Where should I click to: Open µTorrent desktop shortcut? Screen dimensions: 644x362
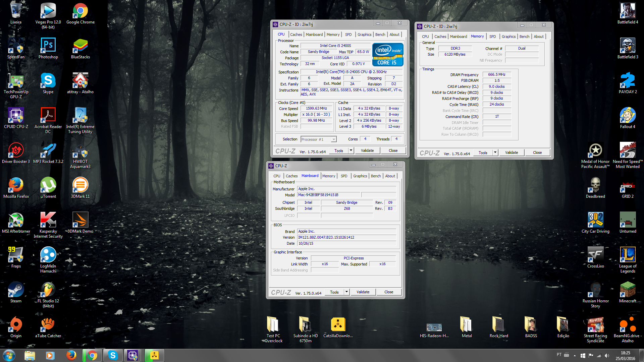tap(48, 188)
